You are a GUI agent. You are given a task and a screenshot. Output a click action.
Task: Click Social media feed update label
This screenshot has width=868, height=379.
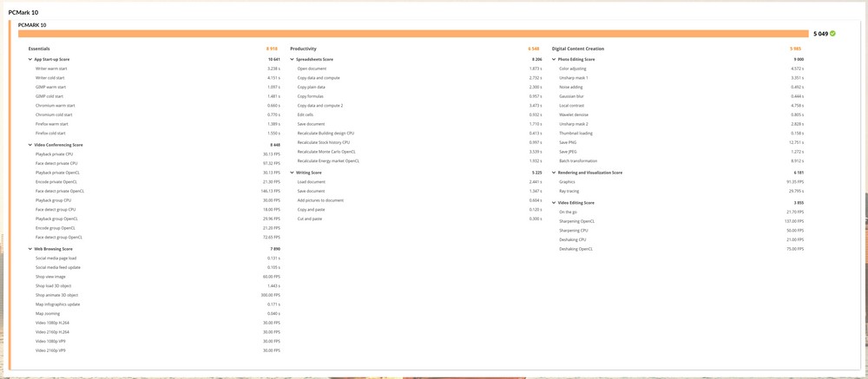tap(57, 267)
